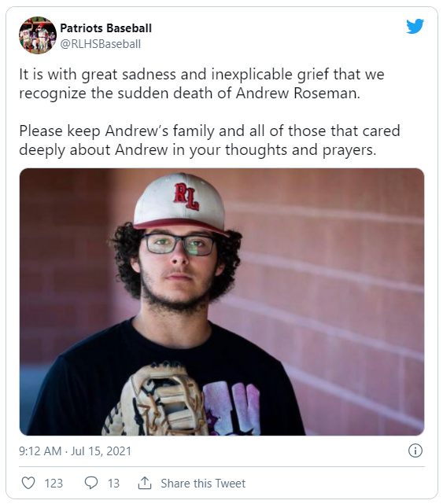Click the 123 likes count
This screenshot has height=504, width=443.
coord(54,483)
